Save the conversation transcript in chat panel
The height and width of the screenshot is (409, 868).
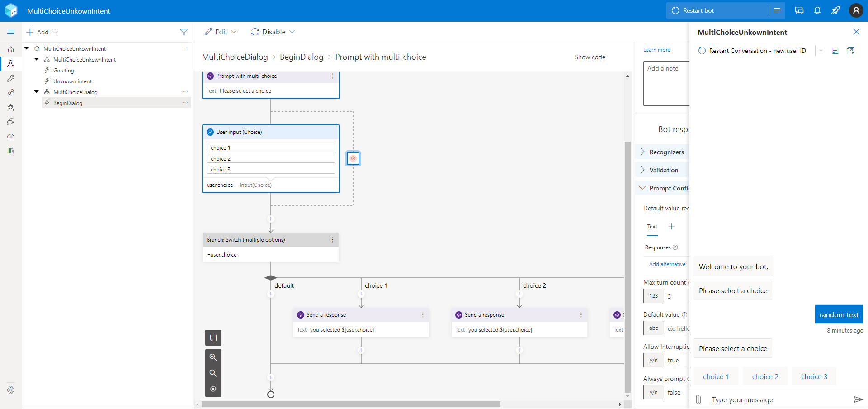coord(835,51)
